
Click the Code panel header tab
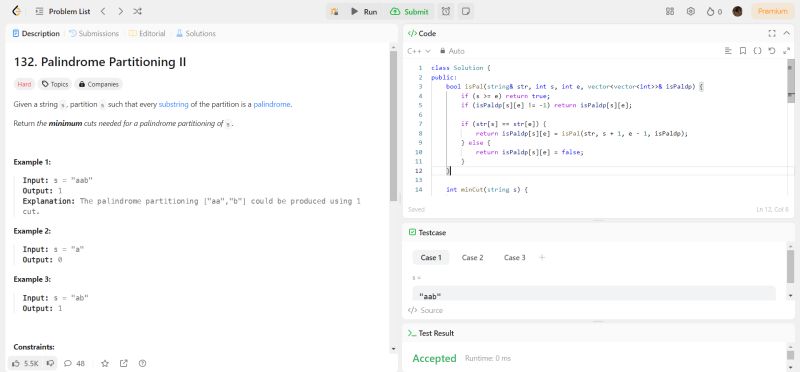click(422, 33)
